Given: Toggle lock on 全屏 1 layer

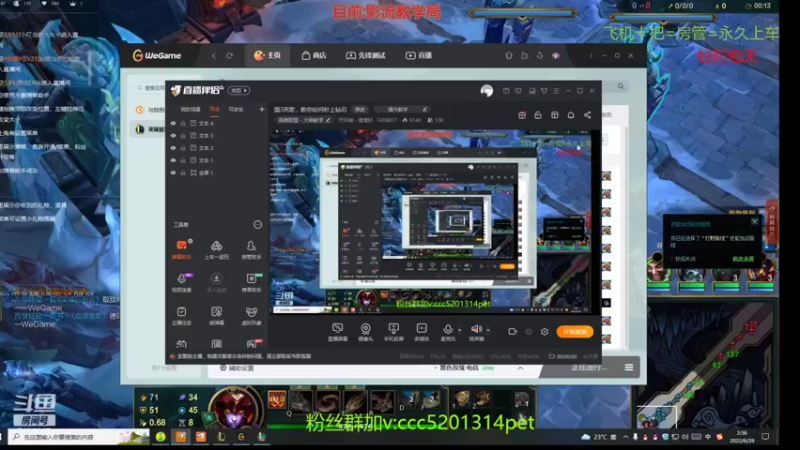Looking at the screenshot, I should point(183,172).
